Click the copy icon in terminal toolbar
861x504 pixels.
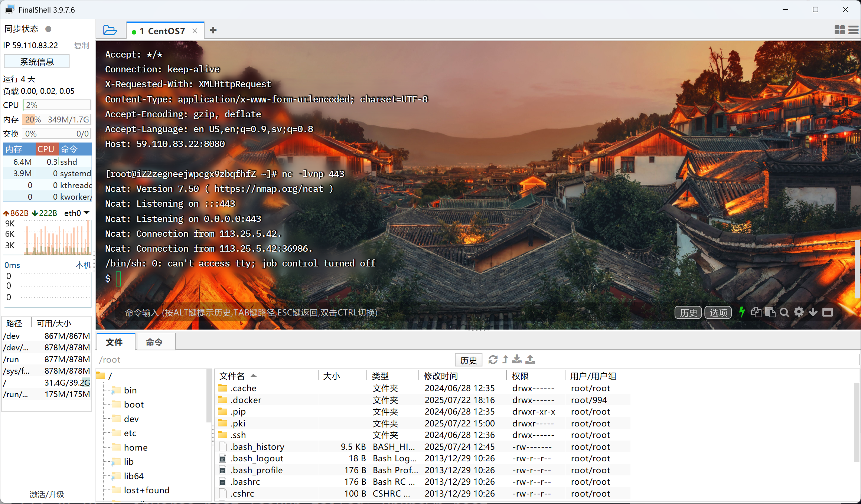[x=756, y=312]
